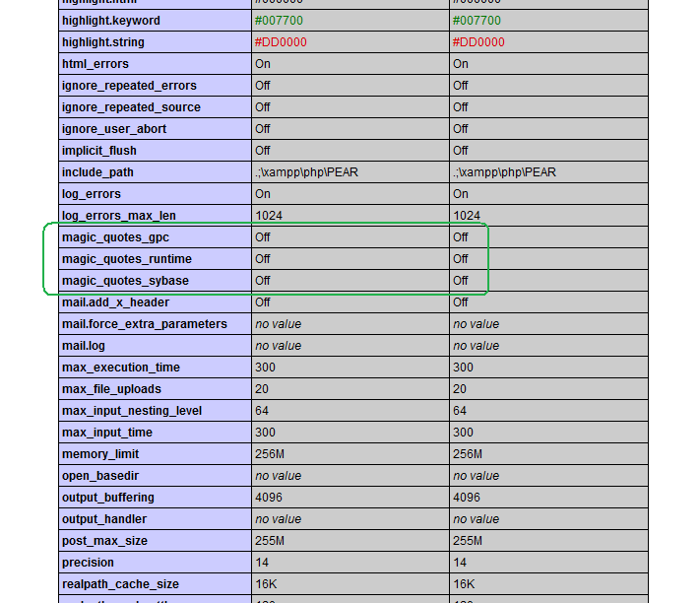
Task: Click the ignore_user_abort row label
Action: coord(114,129)
